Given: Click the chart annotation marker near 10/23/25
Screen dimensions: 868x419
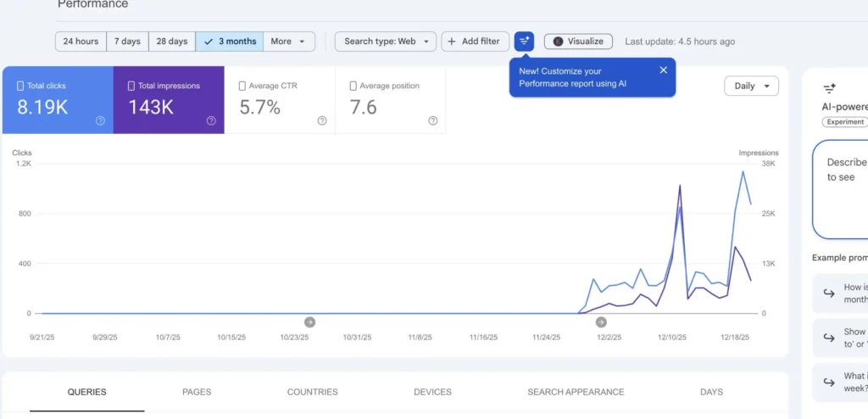Looking at the screenshot, I should [x=309, y=321].
